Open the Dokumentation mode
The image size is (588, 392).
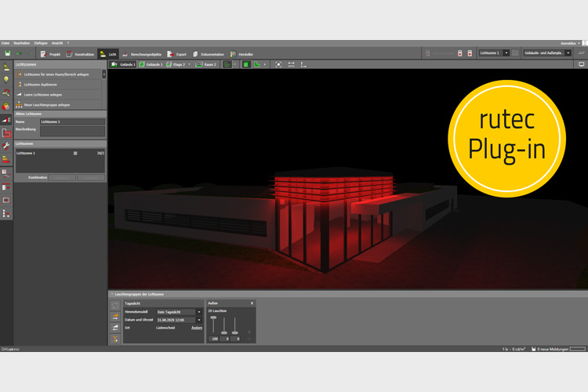coord(209,54)
